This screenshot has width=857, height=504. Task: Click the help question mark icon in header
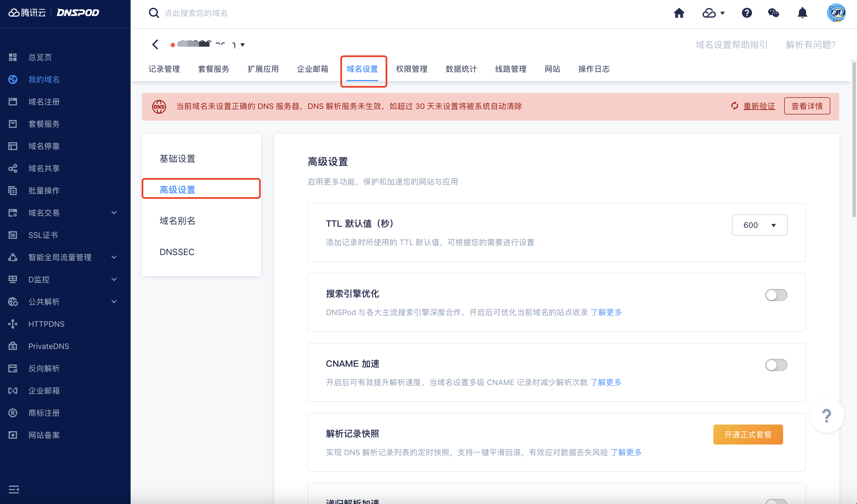click(747, 13)
